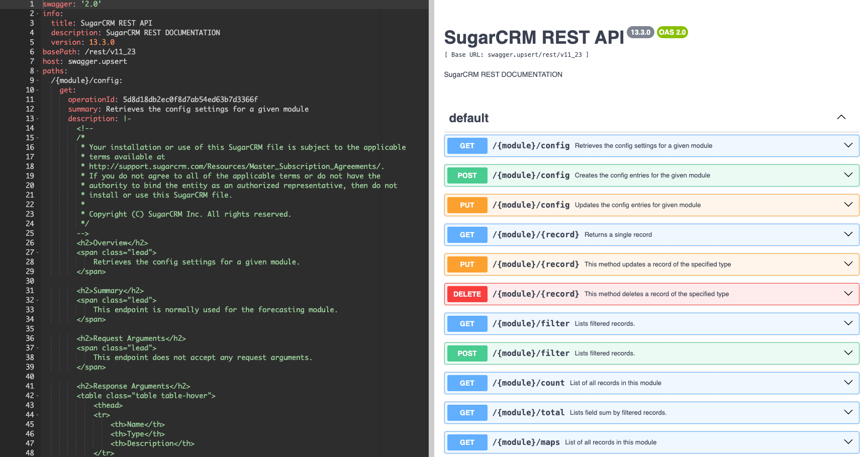Screen dimensions: 868x457
Task: Click the 'SugarCRM REST DOCUMENTATION' description in preview
Action: click(x=503, y=74)
